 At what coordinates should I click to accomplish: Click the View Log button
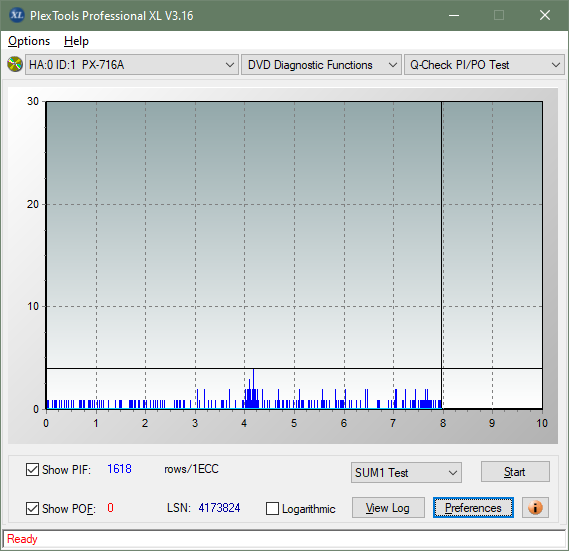388,507
